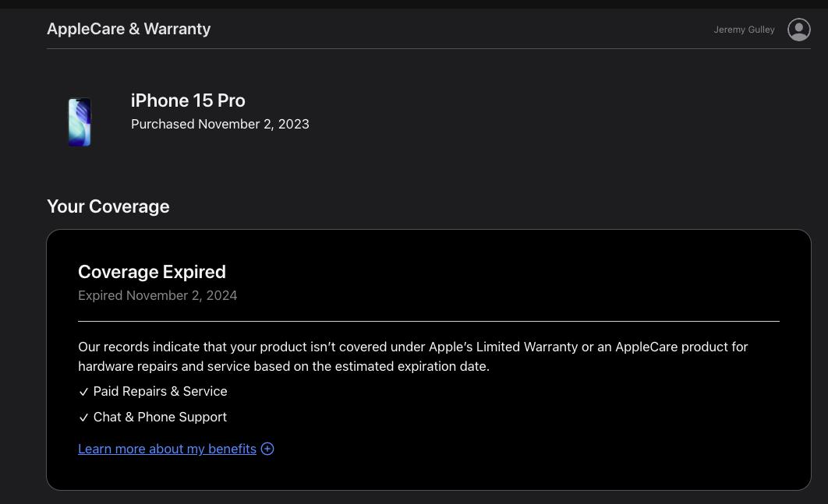
Task: Click the Your Coverage section heading
Action: [x=108, y=206]
